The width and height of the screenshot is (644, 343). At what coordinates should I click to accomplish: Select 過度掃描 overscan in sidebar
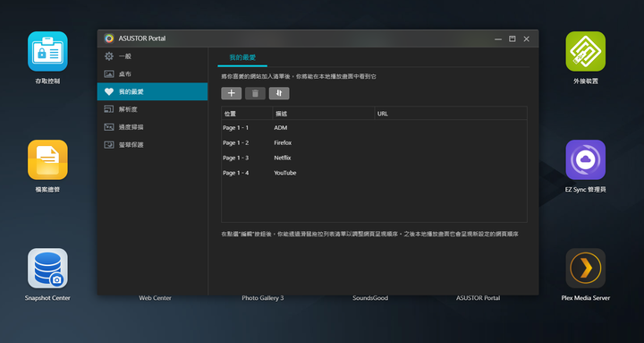[152, 127]
